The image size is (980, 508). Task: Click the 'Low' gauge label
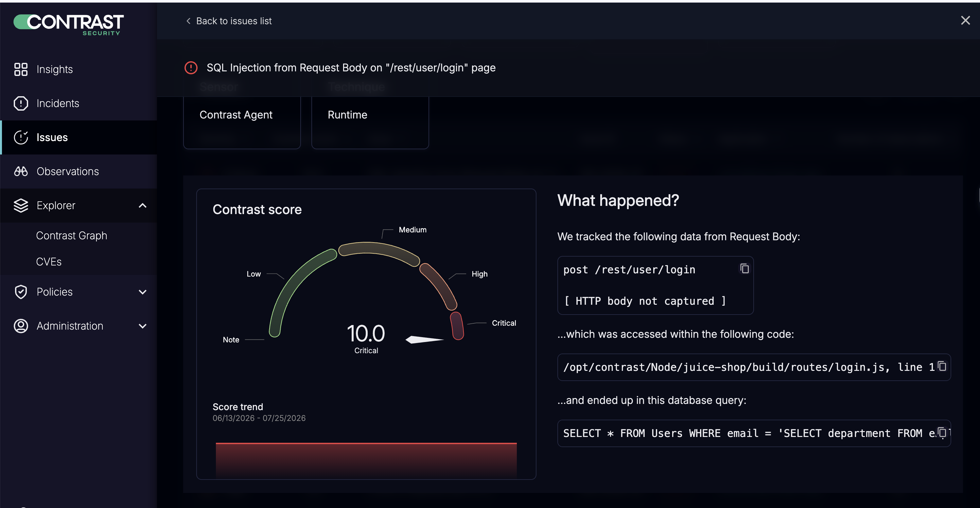point(254,274)
